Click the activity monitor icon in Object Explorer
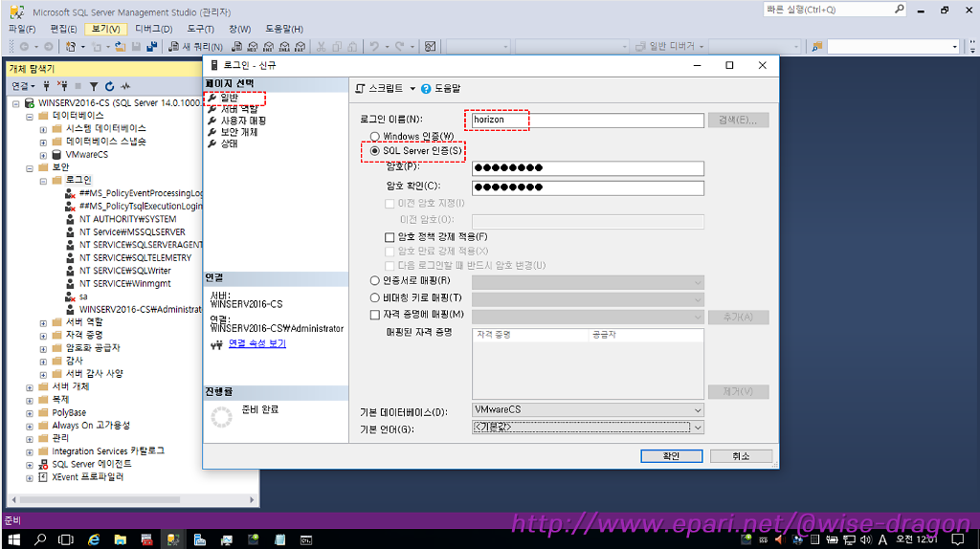This screenshot has height=549, width=980. pyautogui.click(x=125, y=86)
